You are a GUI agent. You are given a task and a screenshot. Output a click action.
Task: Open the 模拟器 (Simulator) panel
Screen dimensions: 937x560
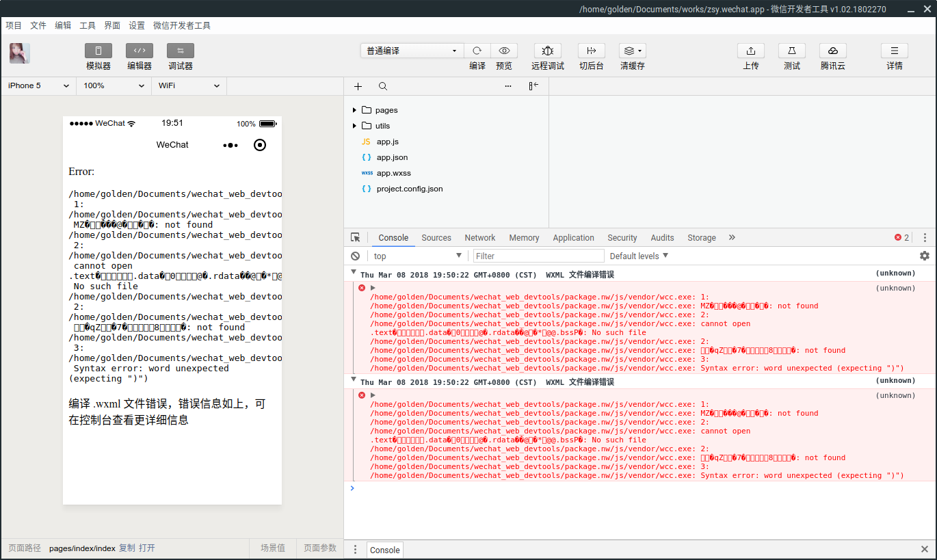[98, 57]
